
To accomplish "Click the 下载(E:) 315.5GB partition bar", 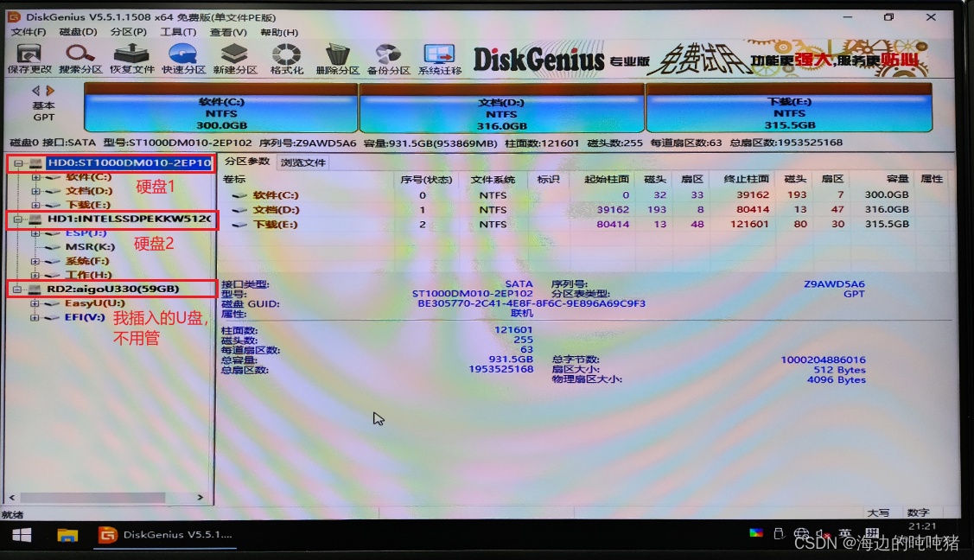I will (790, 108).
